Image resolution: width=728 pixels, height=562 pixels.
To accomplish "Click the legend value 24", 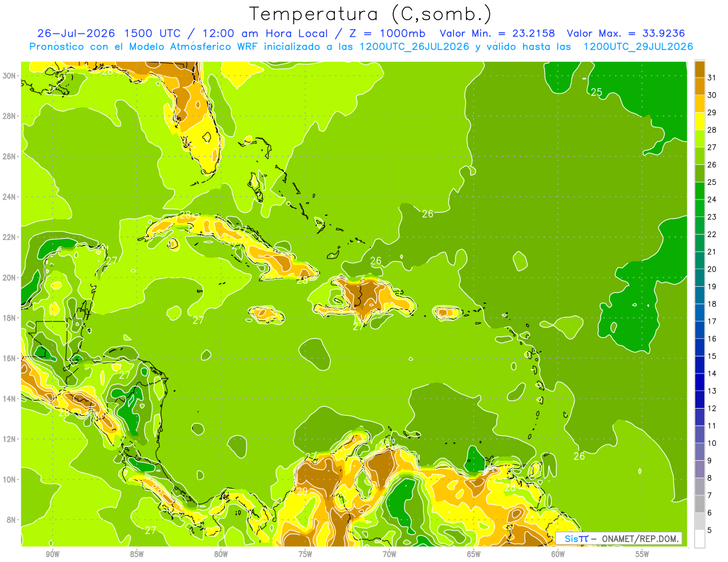I will (712, 199).
